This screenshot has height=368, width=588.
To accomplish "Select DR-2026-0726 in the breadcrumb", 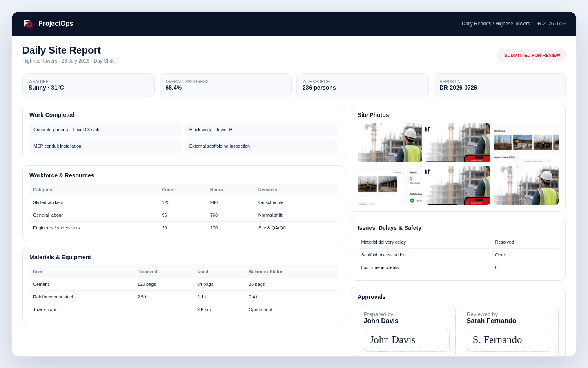I will [x=550, y=24].
